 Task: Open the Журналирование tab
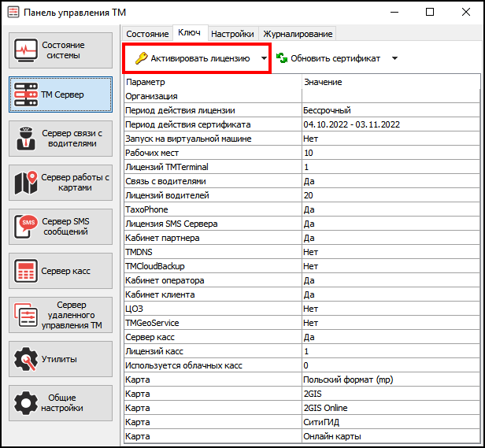[x=298, y=34]
